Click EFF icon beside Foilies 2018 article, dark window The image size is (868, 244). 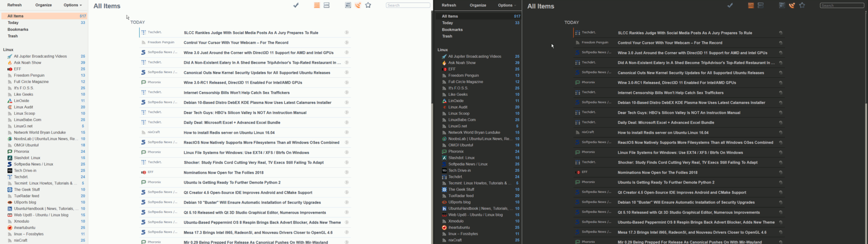[577, 172]
